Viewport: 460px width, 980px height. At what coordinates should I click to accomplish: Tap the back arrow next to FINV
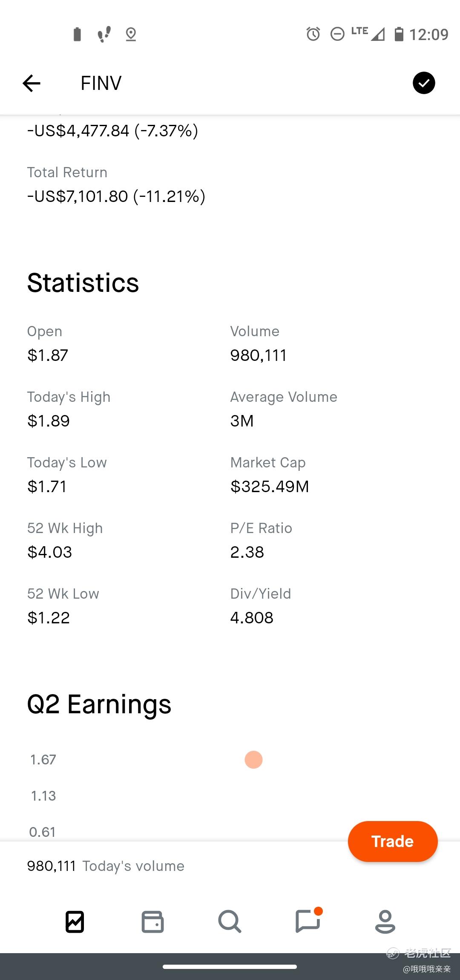(32, 83)
